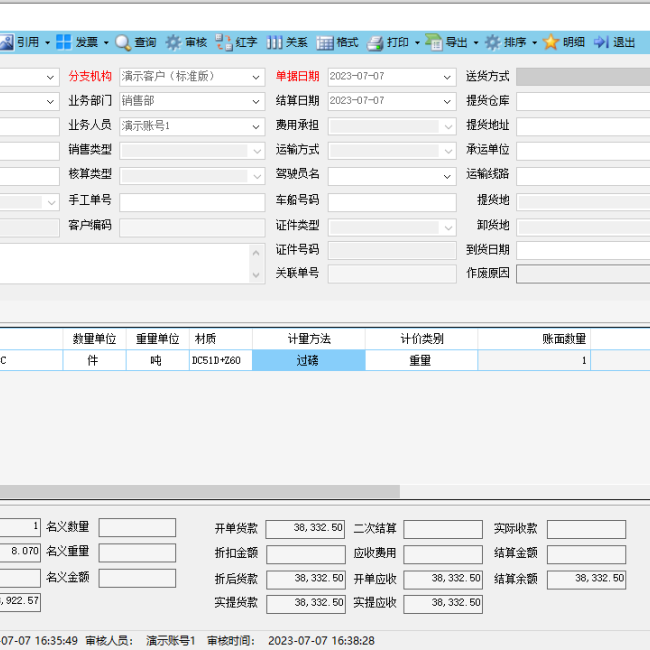Select the DC51D+Z60 material cell

tap(221, 360)
